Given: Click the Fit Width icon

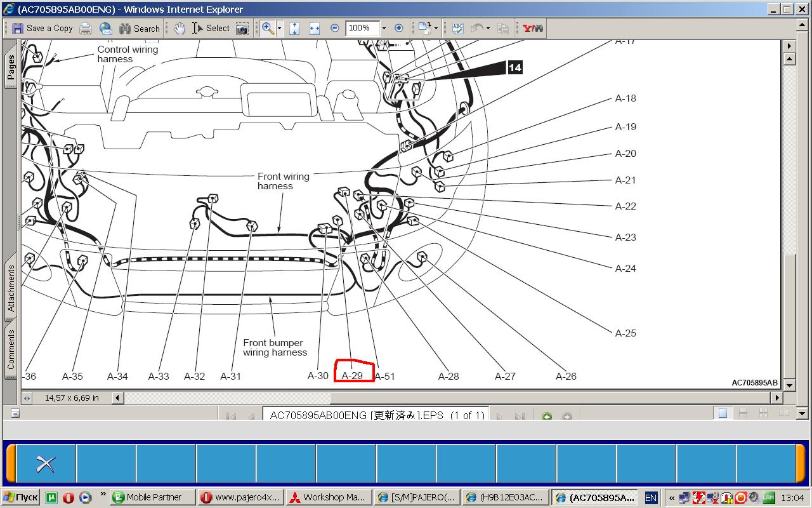Looking at the screenshot, I should [x=315, y=28].
